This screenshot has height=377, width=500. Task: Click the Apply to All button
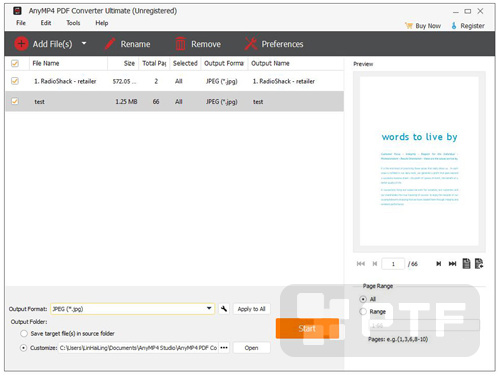pyautogui.click(x=251, y=309)
